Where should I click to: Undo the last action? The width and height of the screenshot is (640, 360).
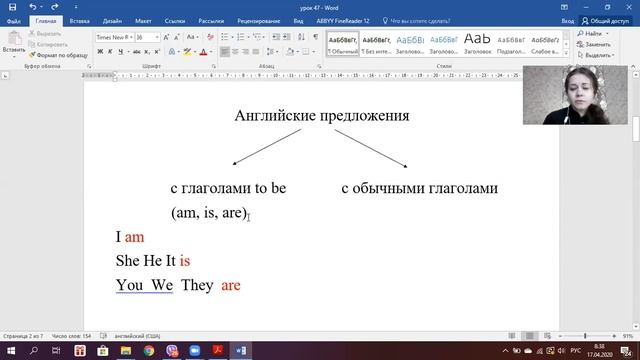(33, 7)
